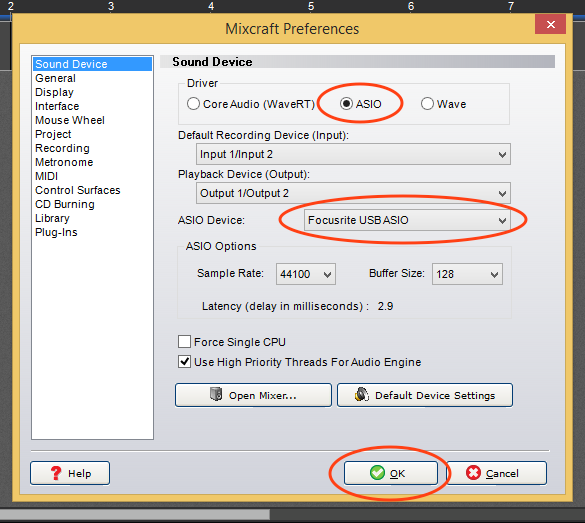The image size is (585, 523).
Task: Go to the Metronome preferences category
Action: point(64,162)
